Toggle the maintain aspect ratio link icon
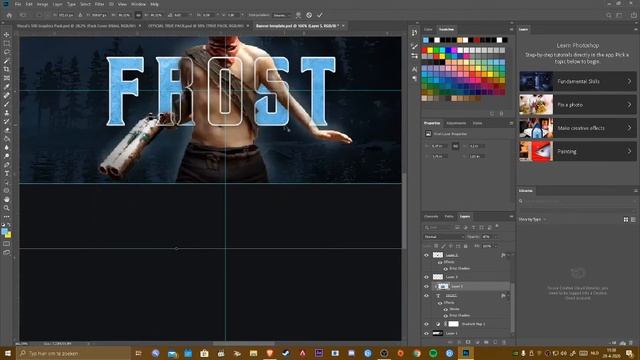The width and height of the screenshot is (640, 360). [138, 15]
